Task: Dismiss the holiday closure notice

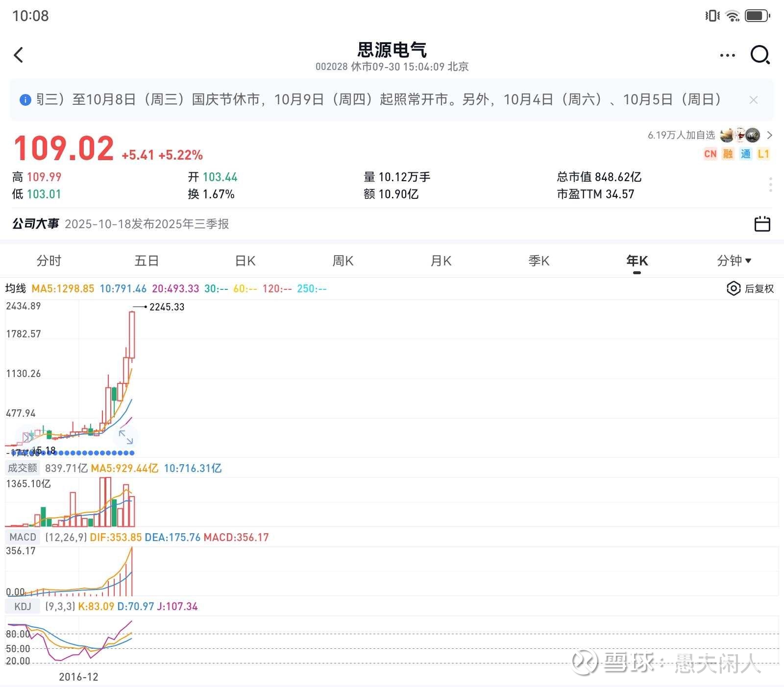Action: (x=754, y=100)
